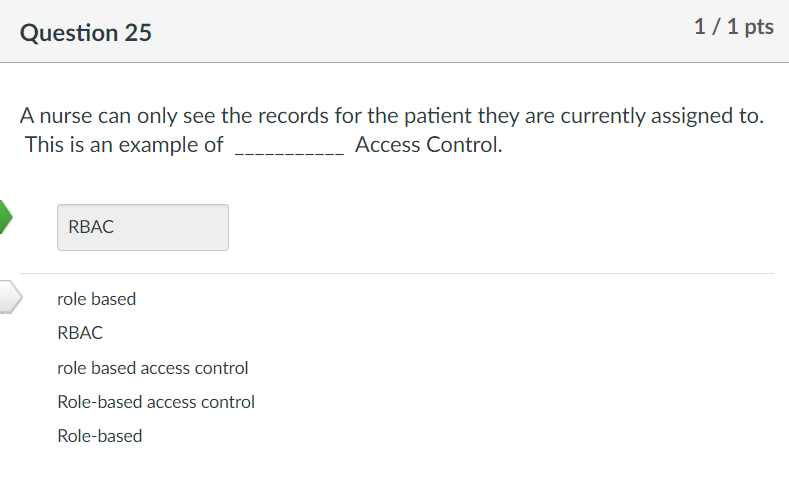Click the divider line below the answer box
789x479 pixels.
[397, 274]
